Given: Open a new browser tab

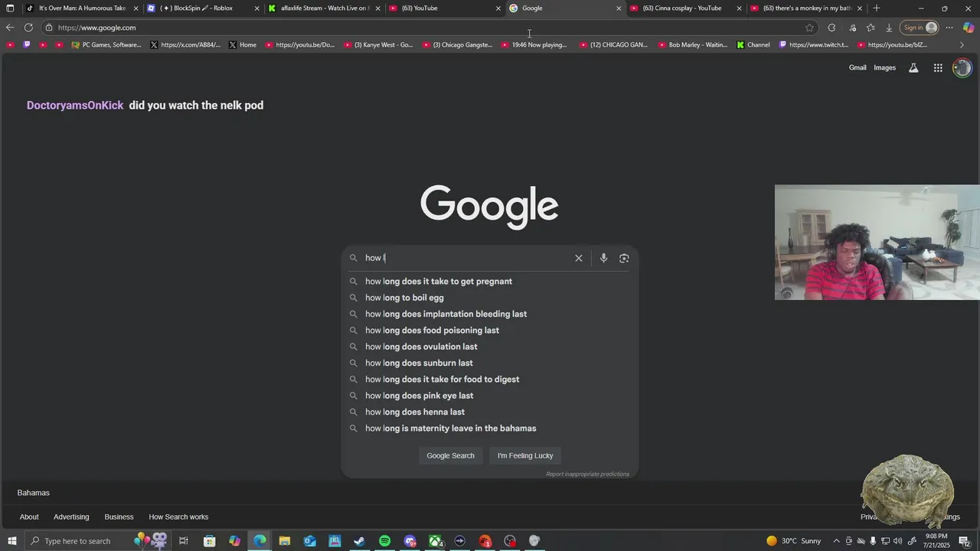Looking at the screenshot, I should pyautogui.click(x=877, y=8).
